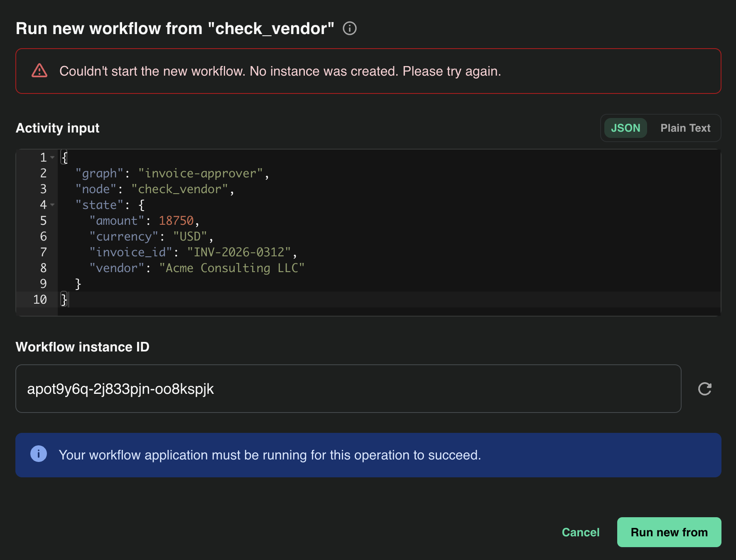This screenshot has height=560, width=736.
Task: Click the warning triangle icon in error banner
Action: tap(39, 71)
